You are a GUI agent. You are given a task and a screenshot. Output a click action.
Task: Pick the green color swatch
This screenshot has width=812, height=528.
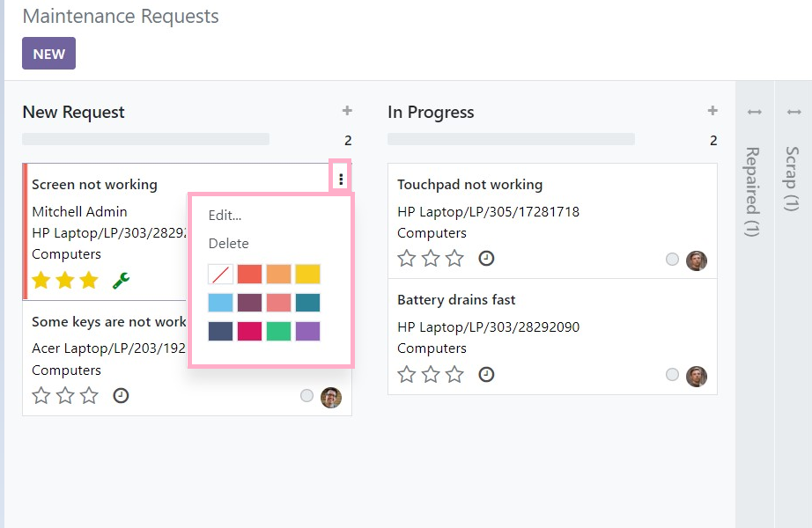pos(278,331)
